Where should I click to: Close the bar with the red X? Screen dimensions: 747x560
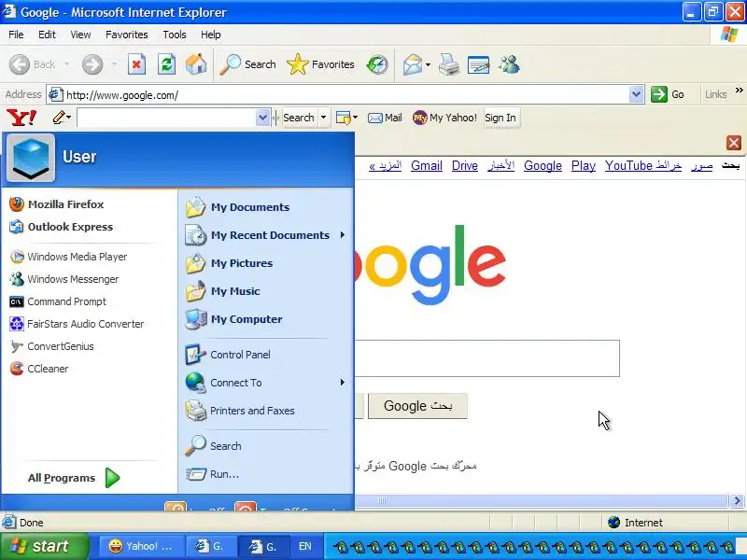[x=734, y=143]
